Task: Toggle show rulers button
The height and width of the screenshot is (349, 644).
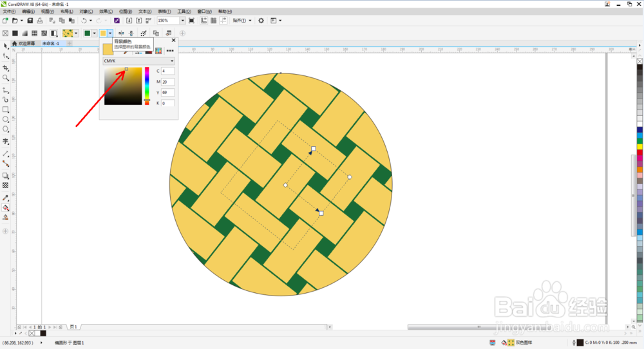Action: 204,21
